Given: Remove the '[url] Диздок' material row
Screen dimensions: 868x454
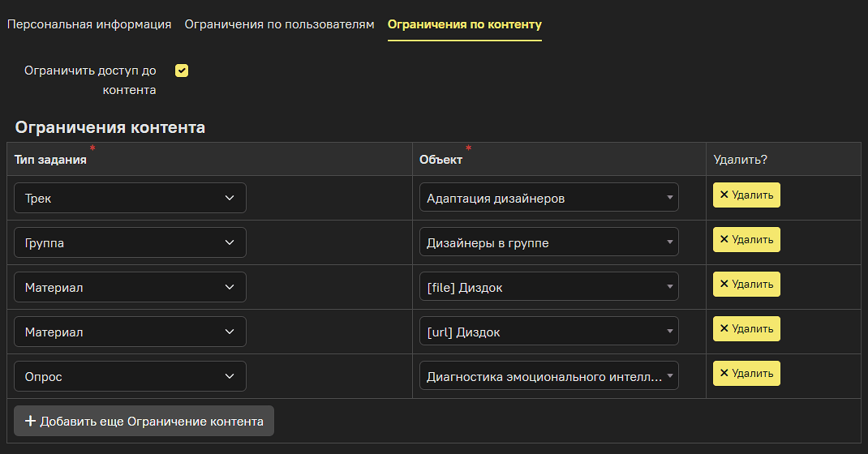Looking at the screenshot, I should [746, 329].
